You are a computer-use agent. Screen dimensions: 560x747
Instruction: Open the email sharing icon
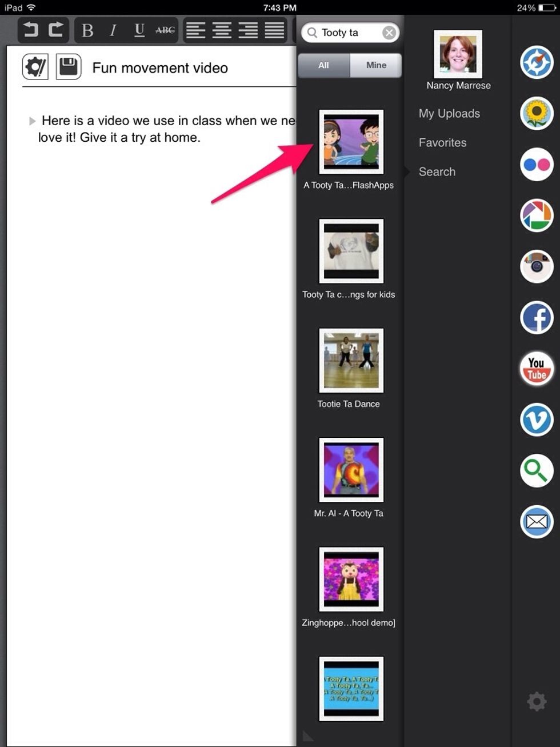(536, 521)
